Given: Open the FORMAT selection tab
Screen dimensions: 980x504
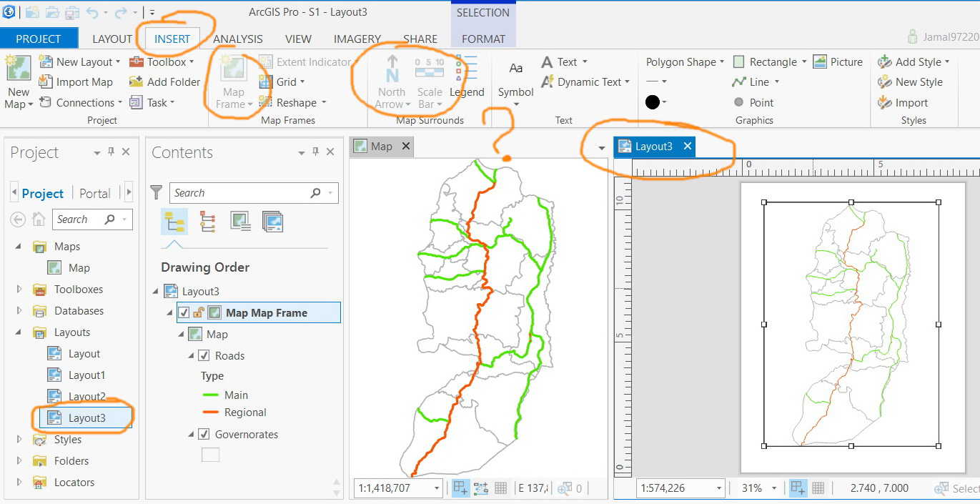Looking at the screenshot, I should pyautogui.click(x=483, y=39).
